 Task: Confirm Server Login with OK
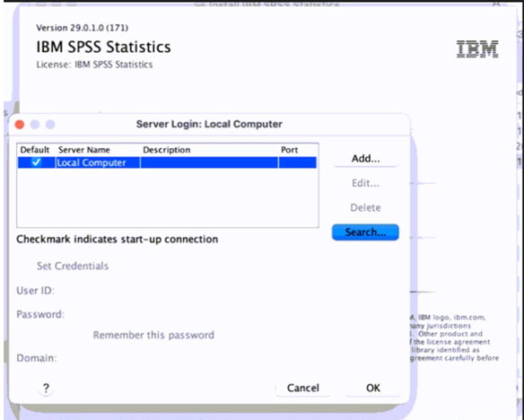point(373,388)
